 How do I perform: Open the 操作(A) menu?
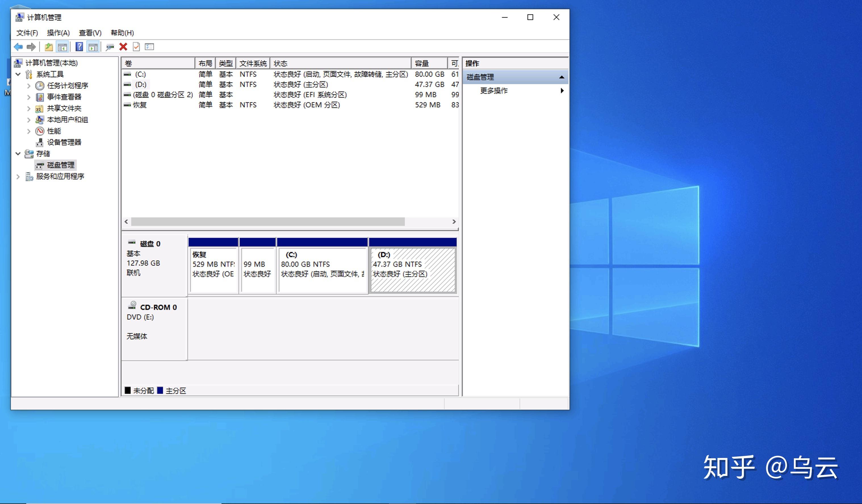[58, 33]
